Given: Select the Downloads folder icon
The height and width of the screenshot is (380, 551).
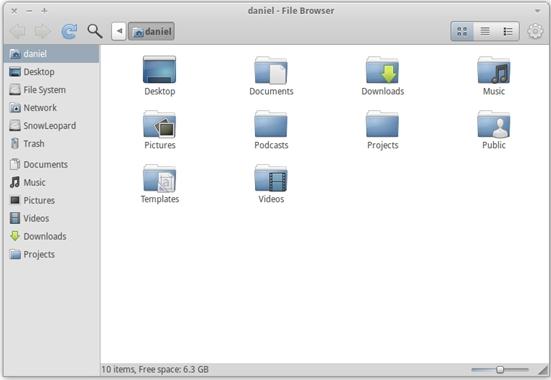Looking at the screenshot, I should click(382, 70).
